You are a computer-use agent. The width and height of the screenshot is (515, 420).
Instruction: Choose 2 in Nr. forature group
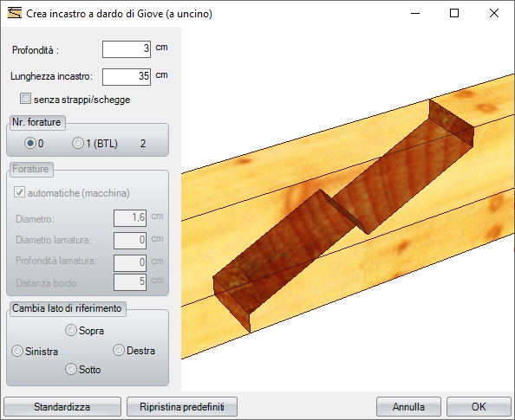click(x=143, y=144)
